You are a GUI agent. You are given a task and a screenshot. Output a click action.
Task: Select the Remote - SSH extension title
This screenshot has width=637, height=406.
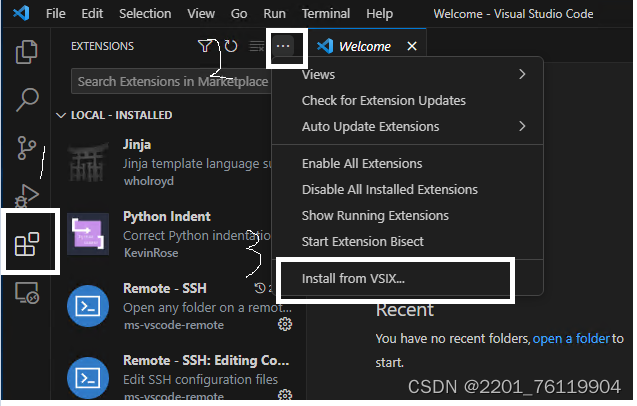tap(165, 288)
